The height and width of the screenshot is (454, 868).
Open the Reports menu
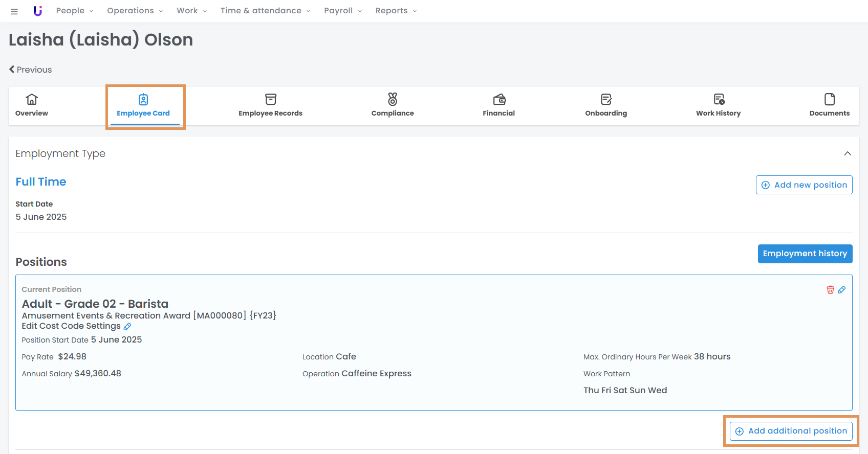click(396, 11)
